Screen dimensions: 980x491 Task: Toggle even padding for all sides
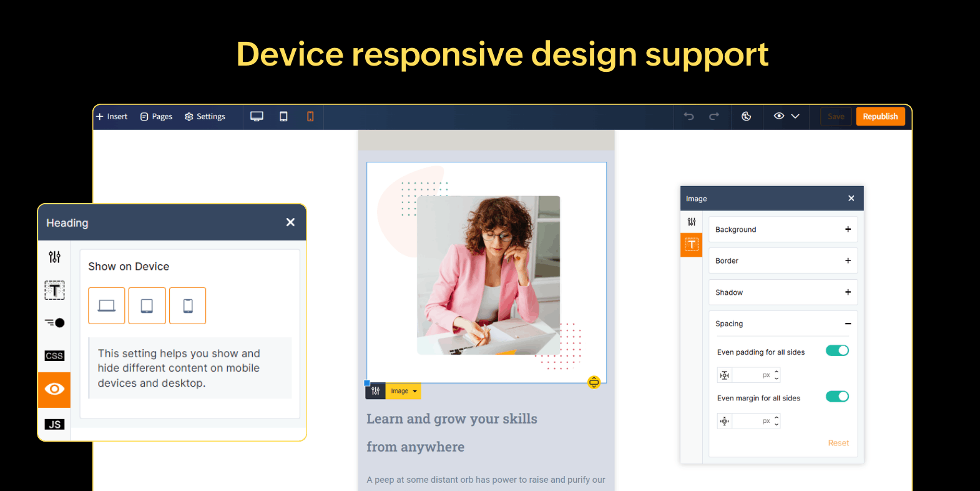[x=836, y=351]
